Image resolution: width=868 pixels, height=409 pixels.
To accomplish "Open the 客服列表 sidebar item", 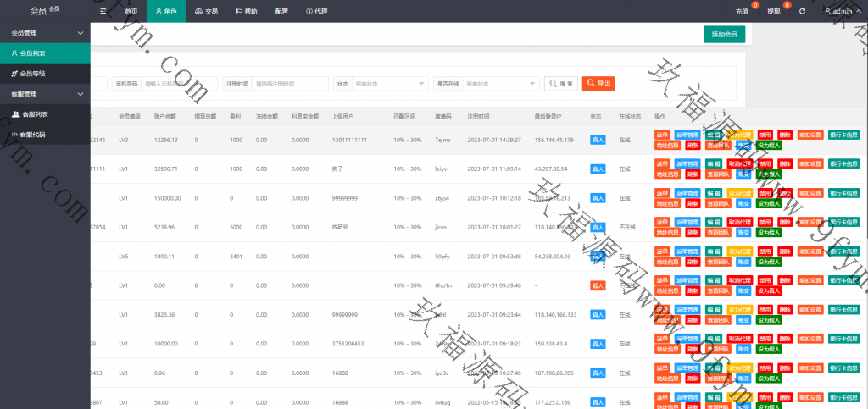I will click(34, 114).
